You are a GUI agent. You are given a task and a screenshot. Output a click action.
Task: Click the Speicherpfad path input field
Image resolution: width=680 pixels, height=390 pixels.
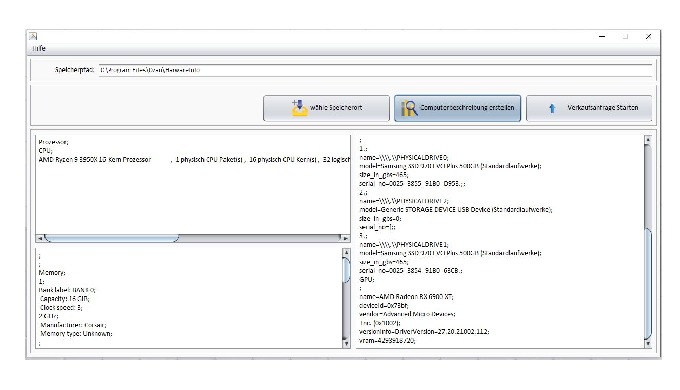375,70
